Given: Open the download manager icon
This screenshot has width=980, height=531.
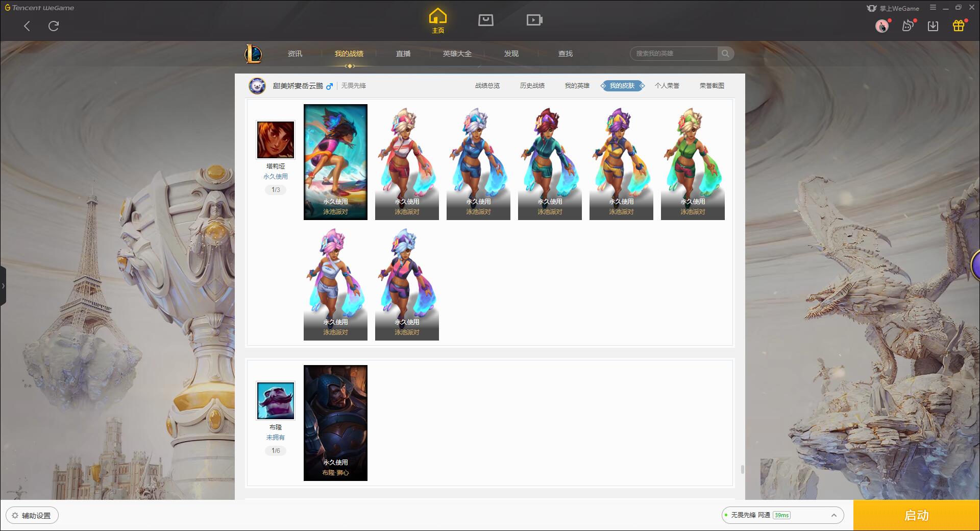Looking at the screenshot, I should point(933,26).
